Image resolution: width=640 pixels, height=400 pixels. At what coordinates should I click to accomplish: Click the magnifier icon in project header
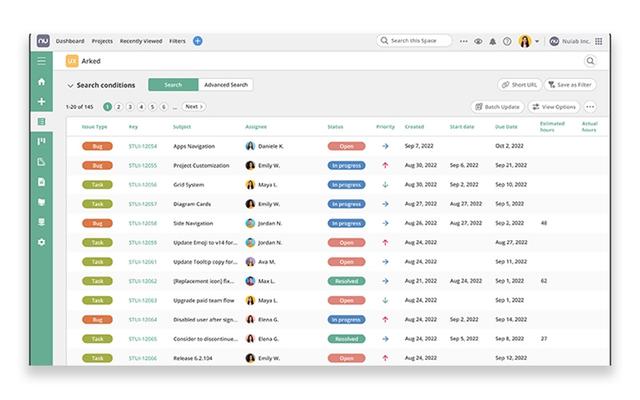coord(590,61)
